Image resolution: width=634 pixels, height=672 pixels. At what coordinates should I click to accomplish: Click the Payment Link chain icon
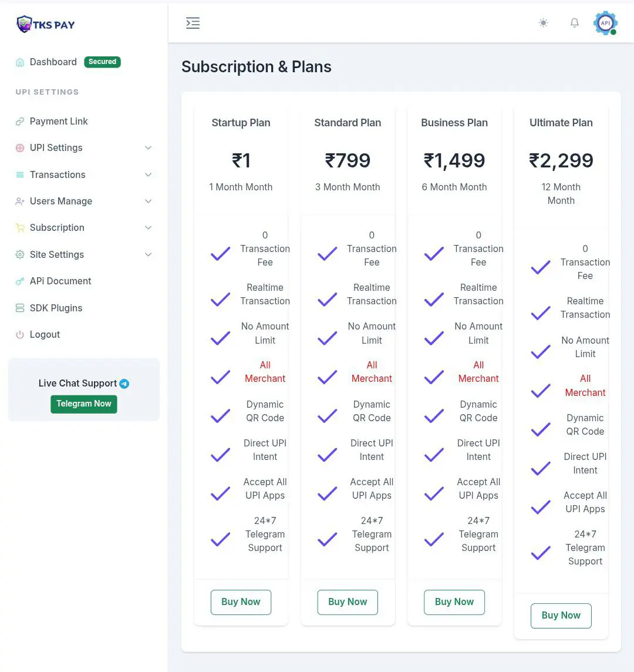click(20, 122)
